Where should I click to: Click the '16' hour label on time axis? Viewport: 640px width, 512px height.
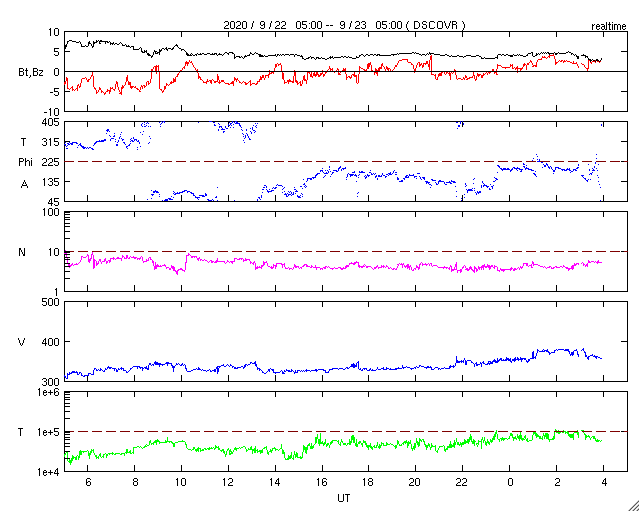[x=322, y=482]
